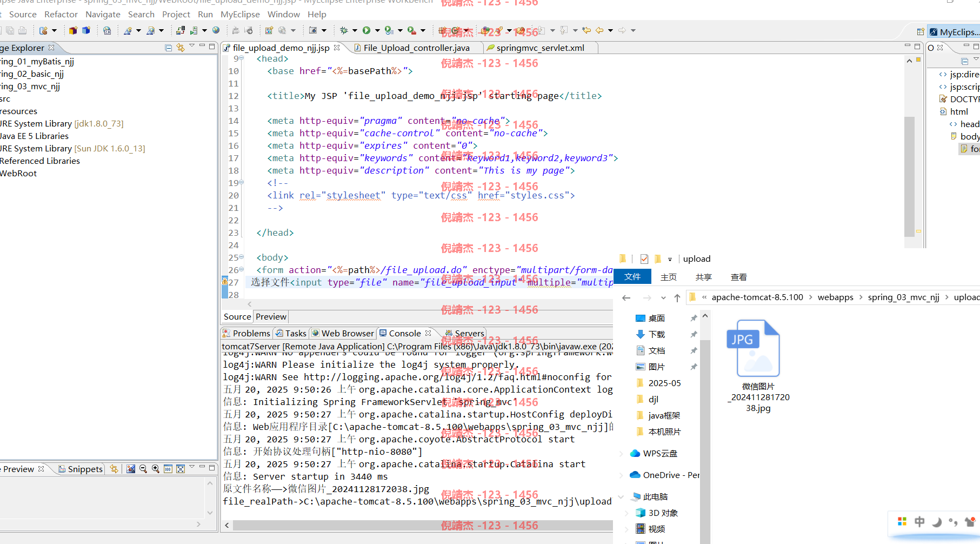The height and width of the screenshot is (544, 980).
Task: Expand the 3D 对象 node
Action: click(x=627, y=513)
